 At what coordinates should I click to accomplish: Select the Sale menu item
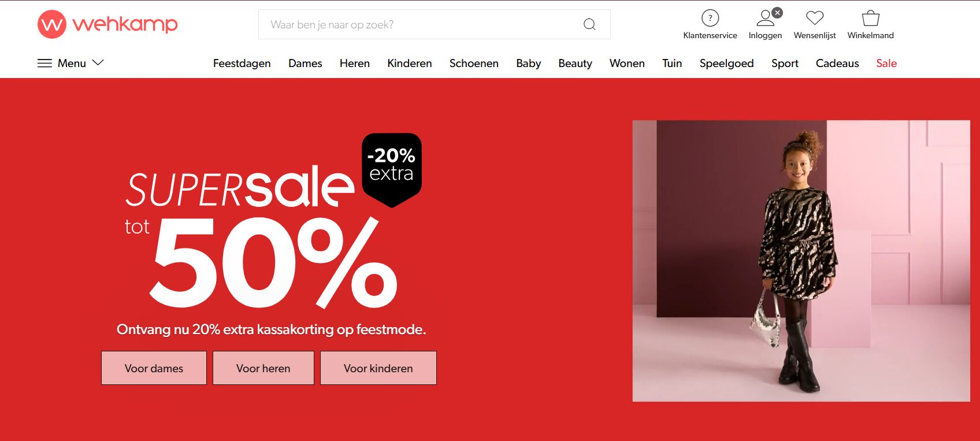[886, 63]
